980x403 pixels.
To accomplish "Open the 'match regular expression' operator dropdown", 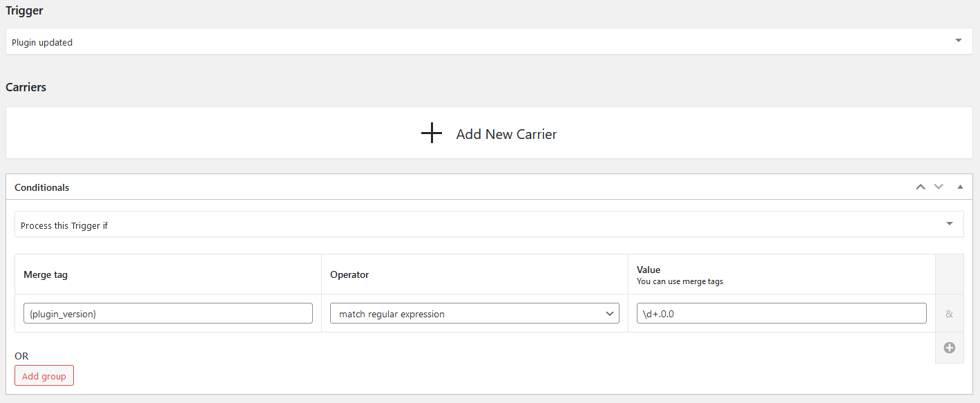I will point(474,313).
